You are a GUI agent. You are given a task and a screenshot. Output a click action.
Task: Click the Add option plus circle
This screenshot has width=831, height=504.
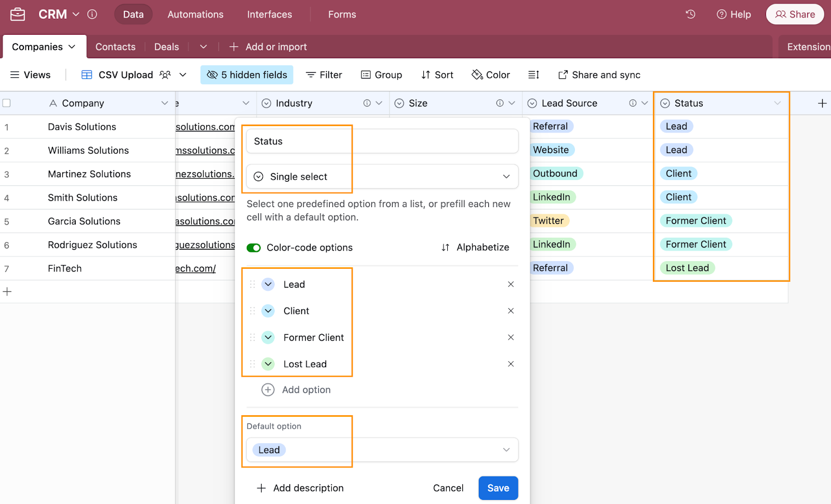point(268,390)
